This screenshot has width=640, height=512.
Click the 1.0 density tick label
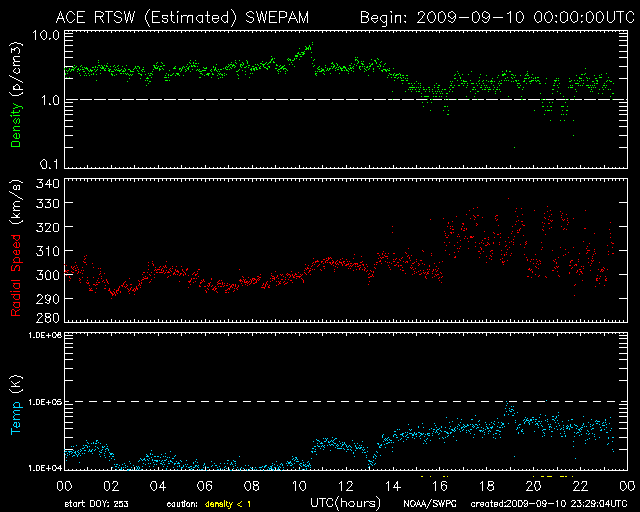click(x=50, y=100)
